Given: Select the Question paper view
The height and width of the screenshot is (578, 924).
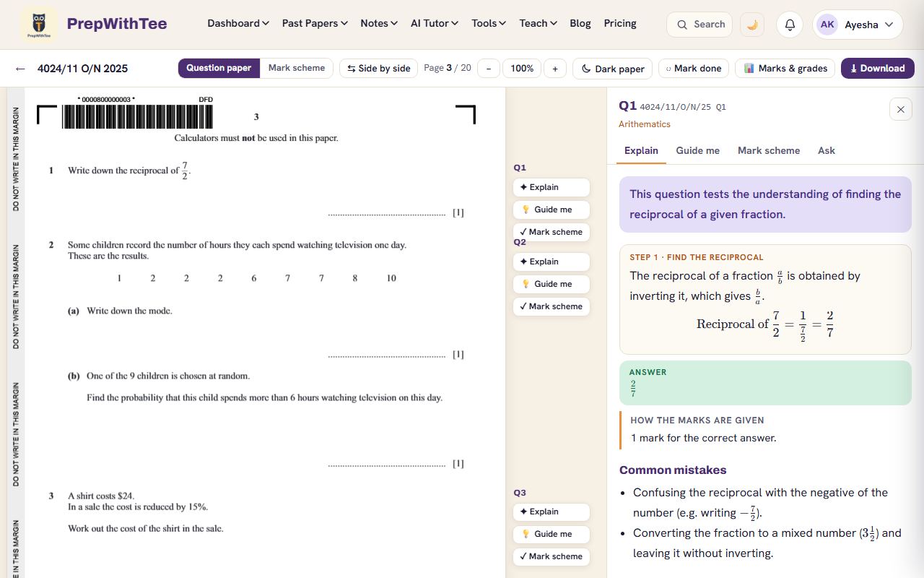Looking at the screenshot, I should [x=219, y=68].
